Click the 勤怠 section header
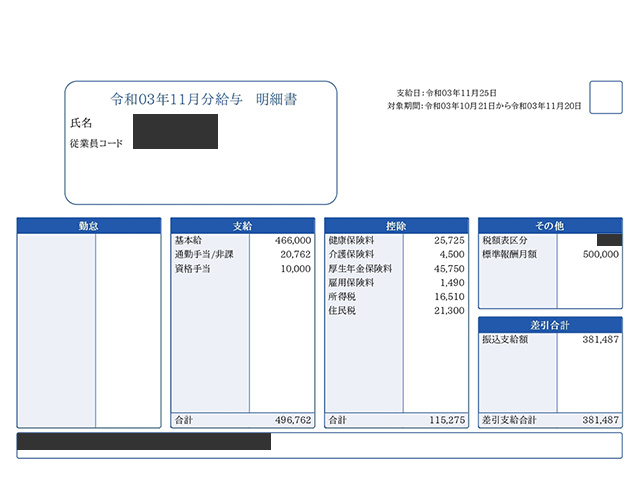Image resolution: width=640 pixels, height=480 pixels. (88, 226)
